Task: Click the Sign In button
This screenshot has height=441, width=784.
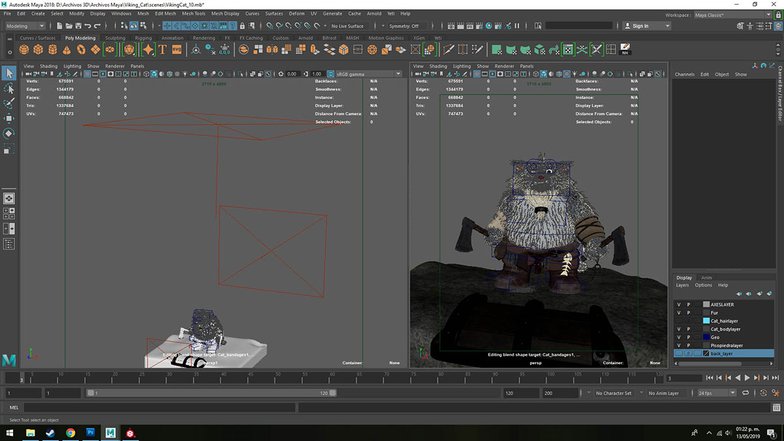Action: point(639,26)
